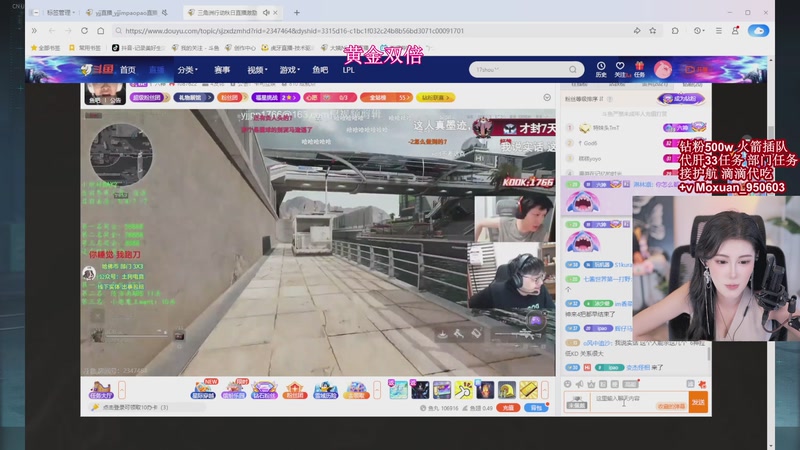Open browser history clock dropdown

click(698, 31)
